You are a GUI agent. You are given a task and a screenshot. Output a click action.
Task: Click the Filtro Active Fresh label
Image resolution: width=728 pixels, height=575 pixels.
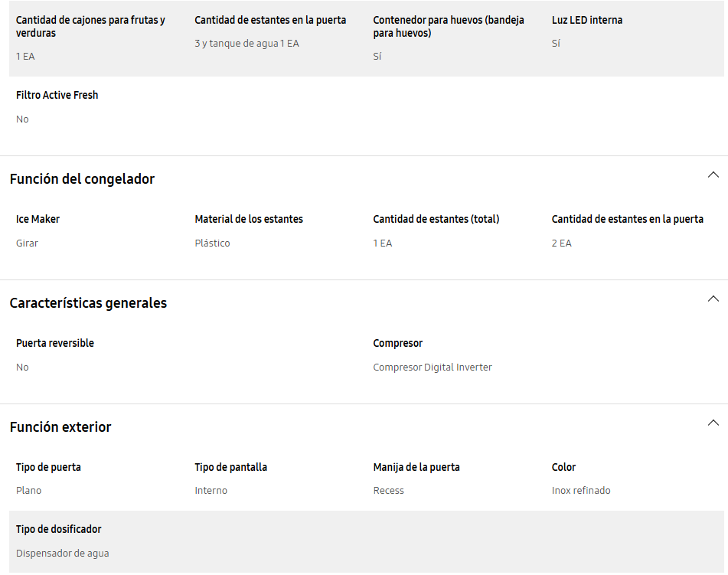(57, 95)
